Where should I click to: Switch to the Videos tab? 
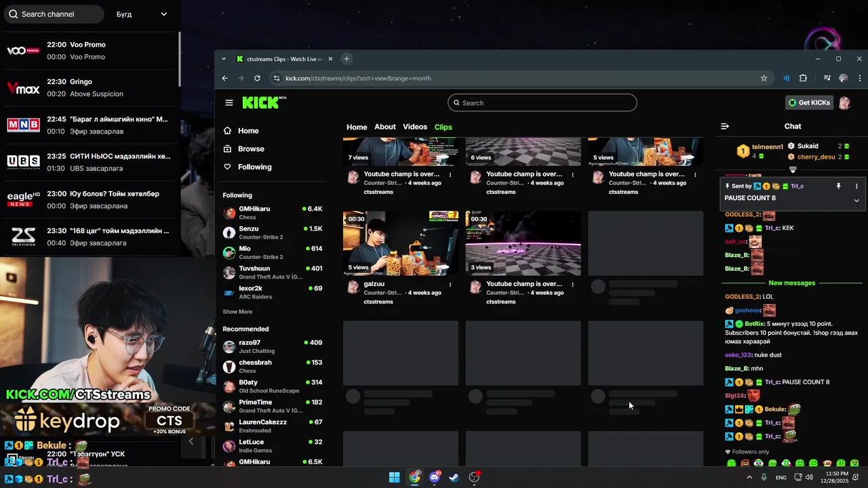coord(415,127)
